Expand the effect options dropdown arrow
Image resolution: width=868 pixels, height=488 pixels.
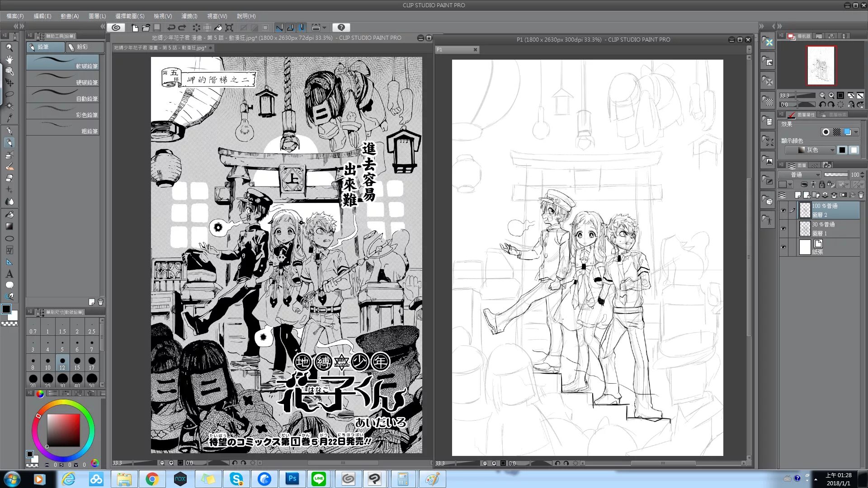pos(856,132)
